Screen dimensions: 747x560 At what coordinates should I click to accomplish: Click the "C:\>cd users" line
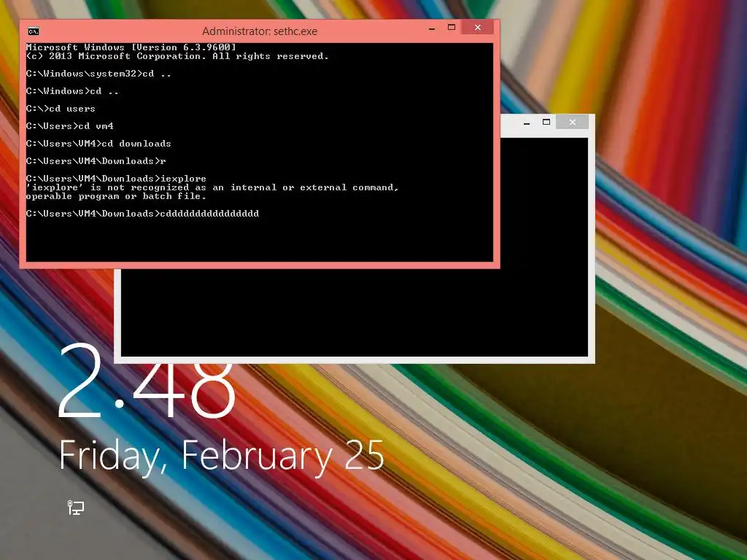point(61,109)
